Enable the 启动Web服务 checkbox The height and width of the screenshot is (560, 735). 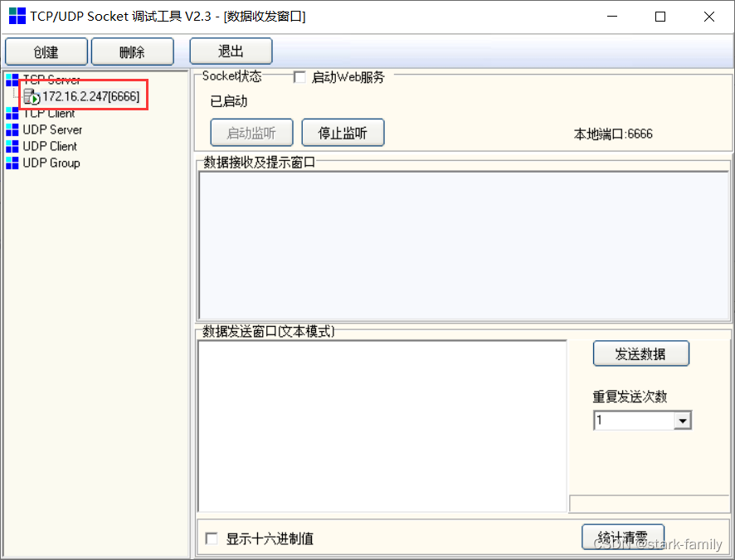[299, 76]
